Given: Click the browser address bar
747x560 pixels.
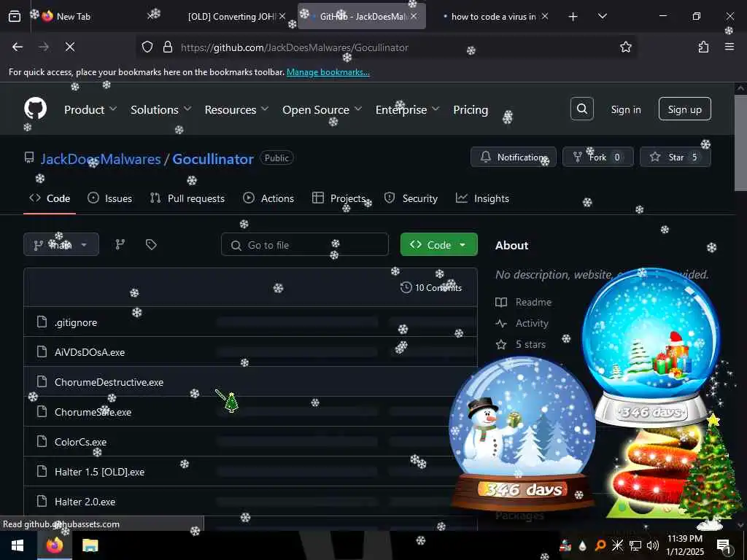Looking at the screenshot, I should pyautogui.click(x=386, y=47).
